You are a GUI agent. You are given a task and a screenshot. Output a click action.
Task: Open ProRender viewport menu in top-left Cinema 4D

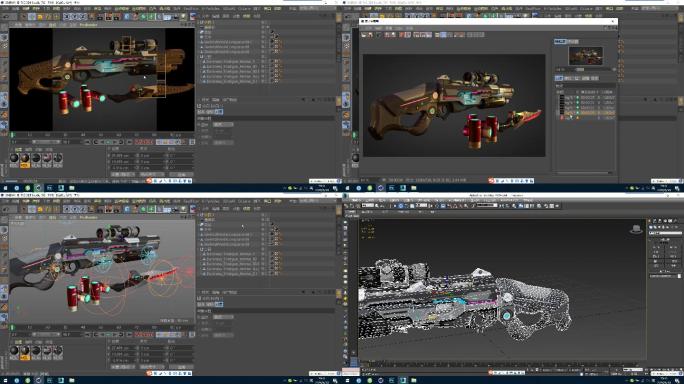pos(88,25)
